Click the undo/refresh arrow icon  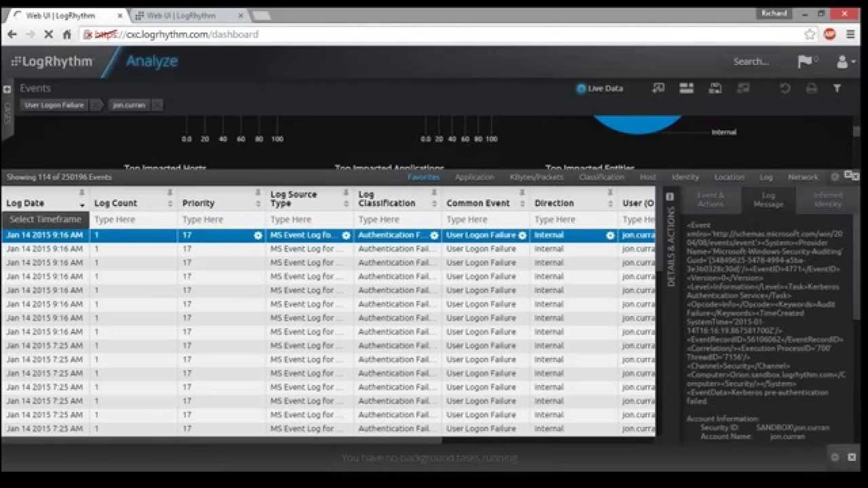click(x=785, y=88)
